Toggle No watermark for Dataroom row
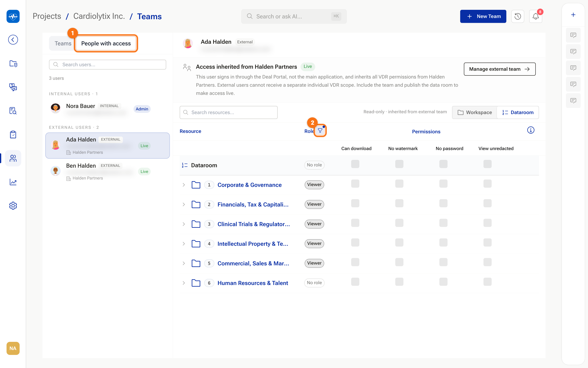 pos(399,164)
